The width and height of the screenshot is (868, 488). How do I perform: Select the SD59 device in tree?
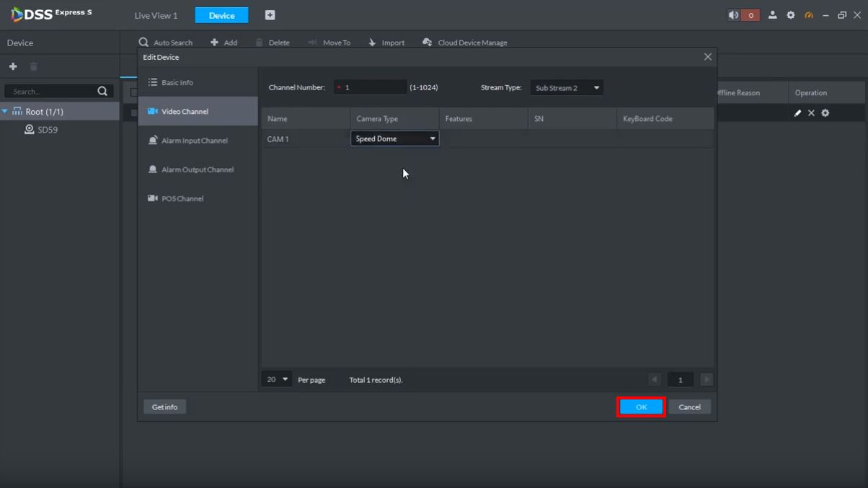(47, 130)
